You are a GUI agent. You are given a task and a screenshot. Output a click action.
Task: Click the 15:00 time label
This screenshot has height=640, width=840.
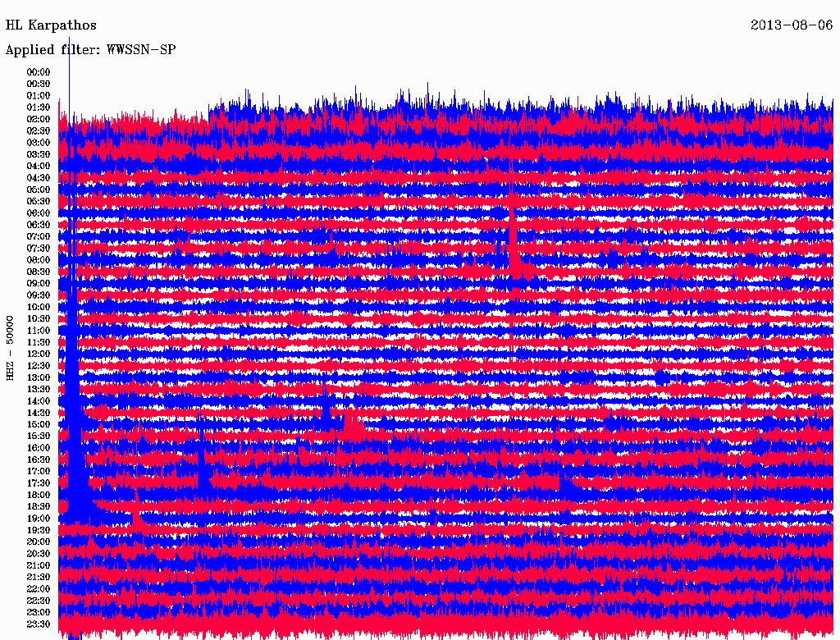39,424
